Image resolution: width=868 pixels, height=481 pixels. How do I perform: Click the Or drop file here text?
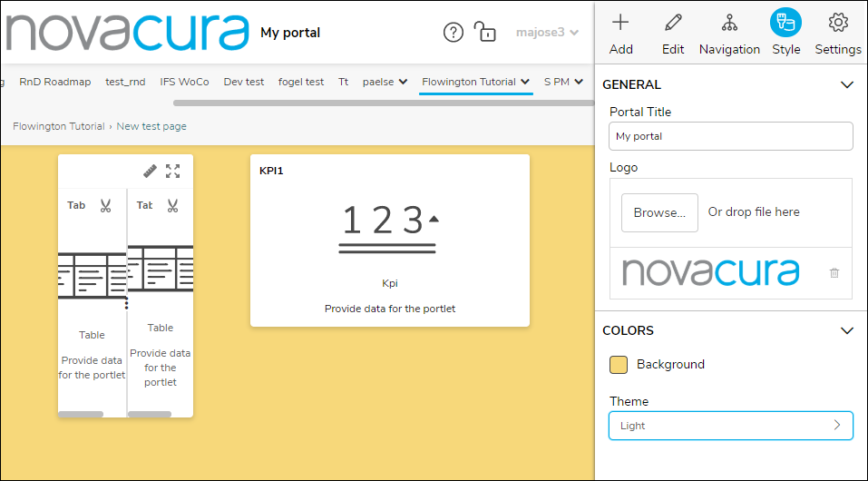point(754,211)
